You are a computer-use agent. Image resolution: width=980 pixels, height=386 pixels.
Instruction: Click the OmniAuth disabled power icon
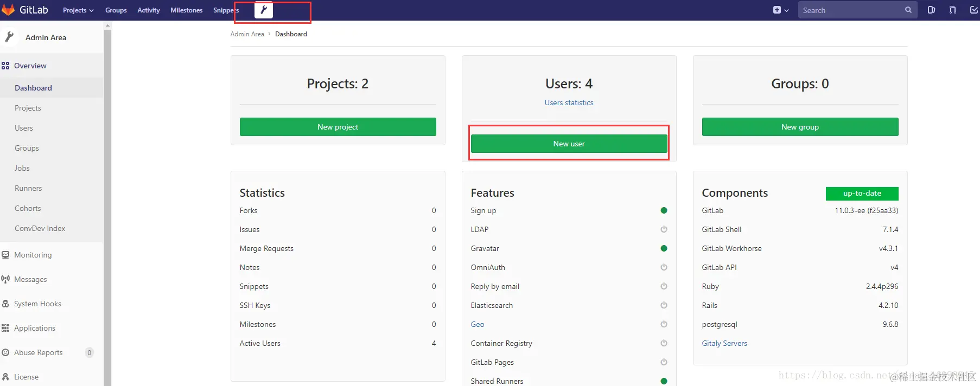(x=664, y=267)
